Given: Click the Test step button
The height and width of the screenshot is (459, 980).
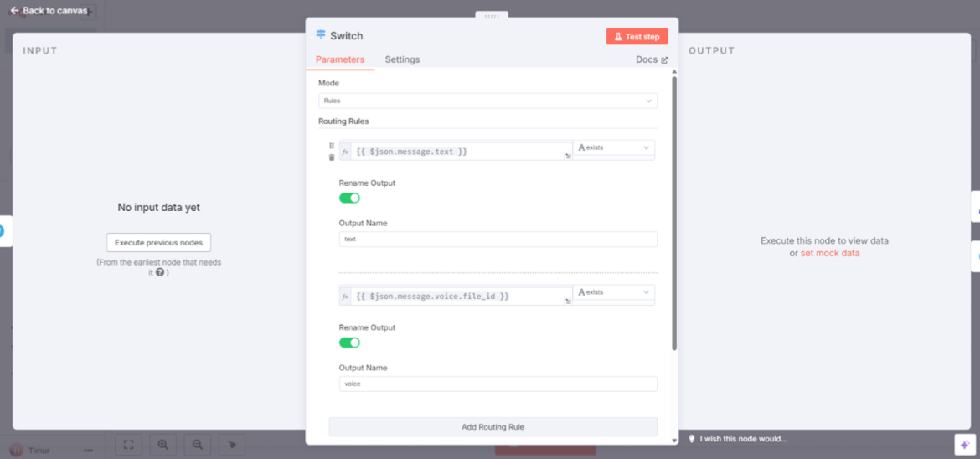Looking at the screenshot, I should click(637, 36).
